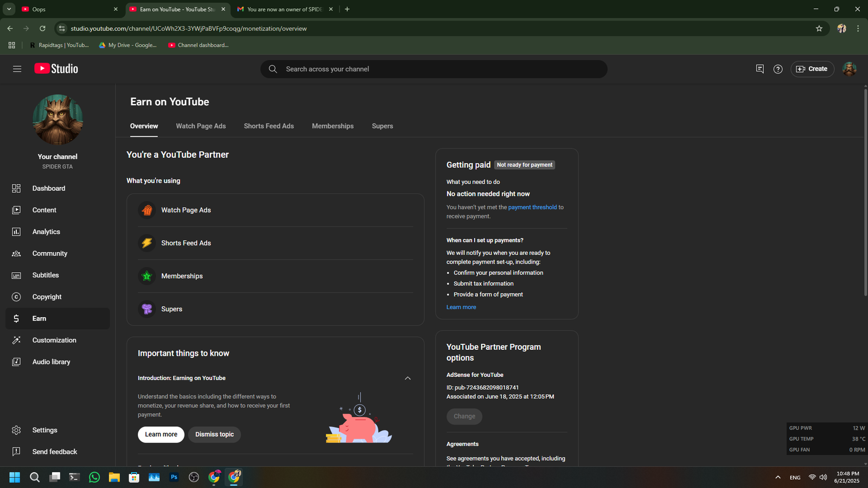Click Send feedback in sidebar
This screenshot has height=488, width=868.
[58, 452]
